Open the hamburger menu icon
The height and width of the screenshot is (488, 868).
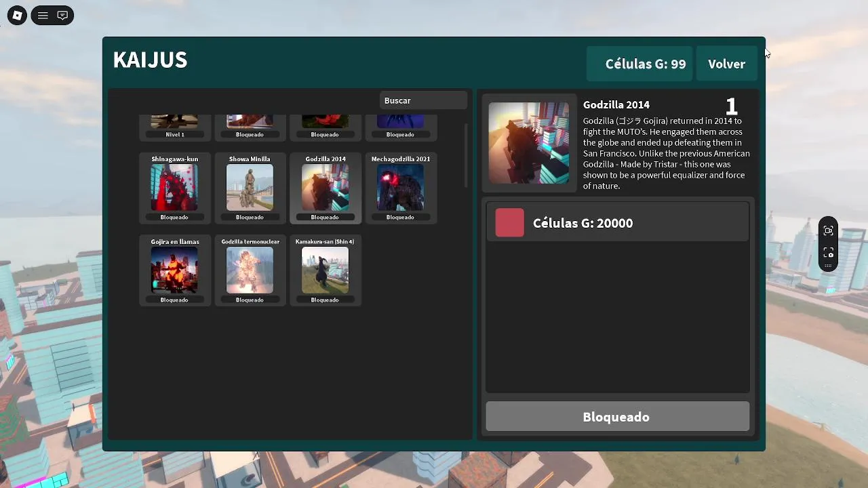tap(43, 16)
